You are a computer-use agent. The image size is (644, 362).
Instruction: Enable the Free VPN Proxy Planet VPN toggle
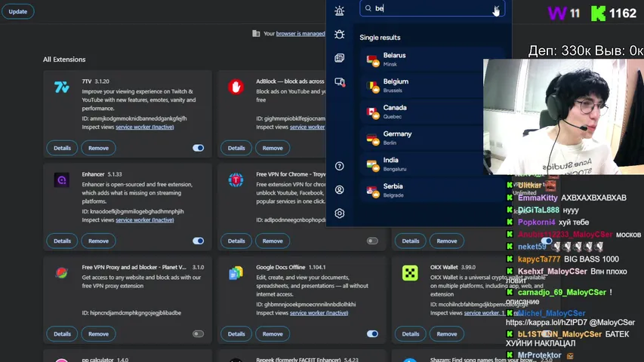(198, 334)
